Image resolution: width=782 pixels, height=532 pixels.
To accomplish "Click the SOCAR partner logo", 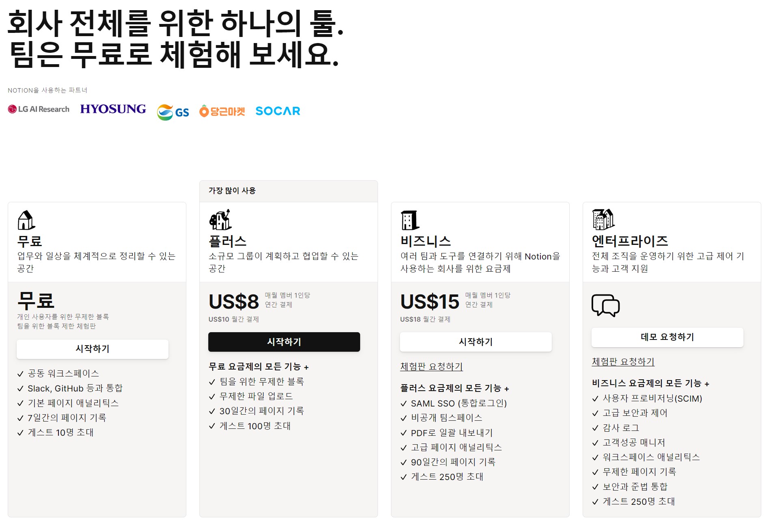I will (278, 111).
